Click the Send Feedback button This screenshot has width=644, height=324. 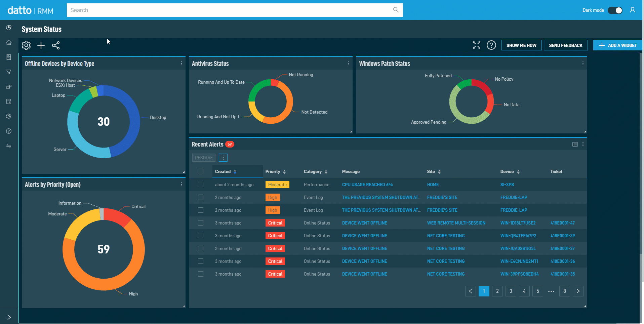click(x=566, y=45)
